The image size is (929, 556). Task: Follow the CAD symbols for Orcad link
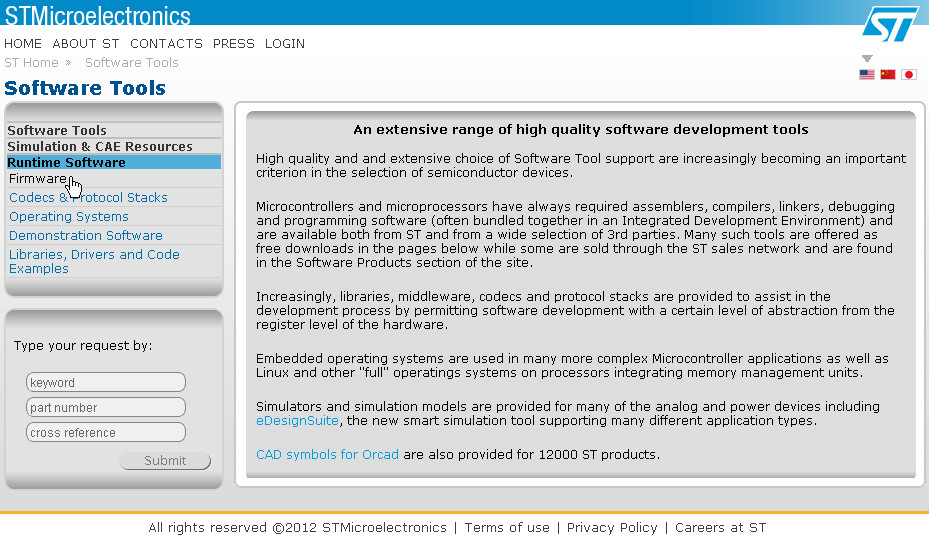(327, 455)
